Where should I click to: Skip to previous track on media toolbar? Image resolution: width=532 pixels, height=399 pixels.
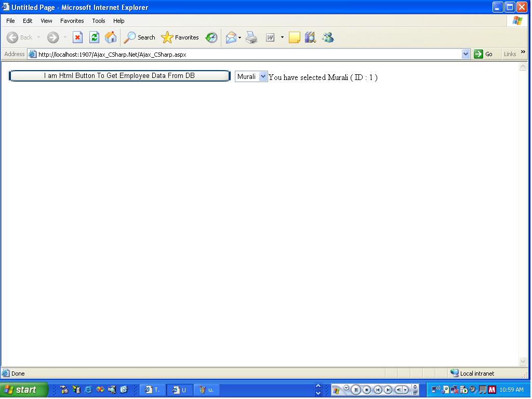[378, 390]
